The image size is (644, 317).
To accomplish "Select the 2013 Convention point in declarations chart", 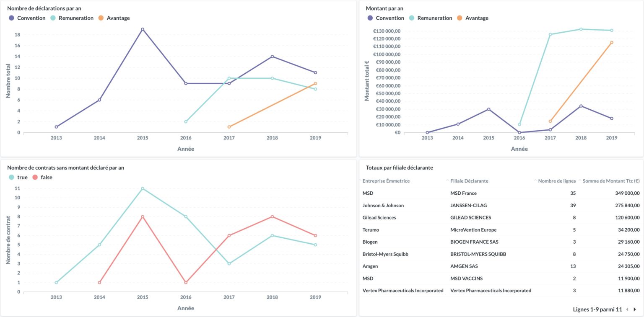I will (x=56, y=127).
